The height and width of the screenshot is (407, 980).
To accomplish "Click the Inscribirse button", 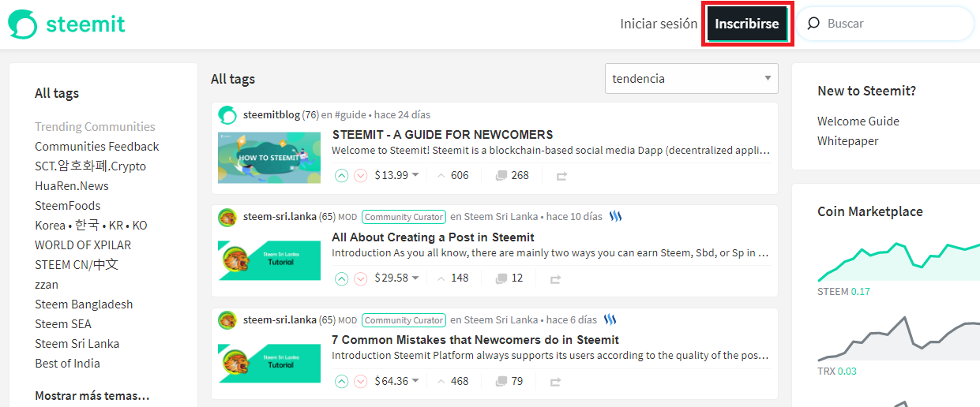I will tap(747, 24).
